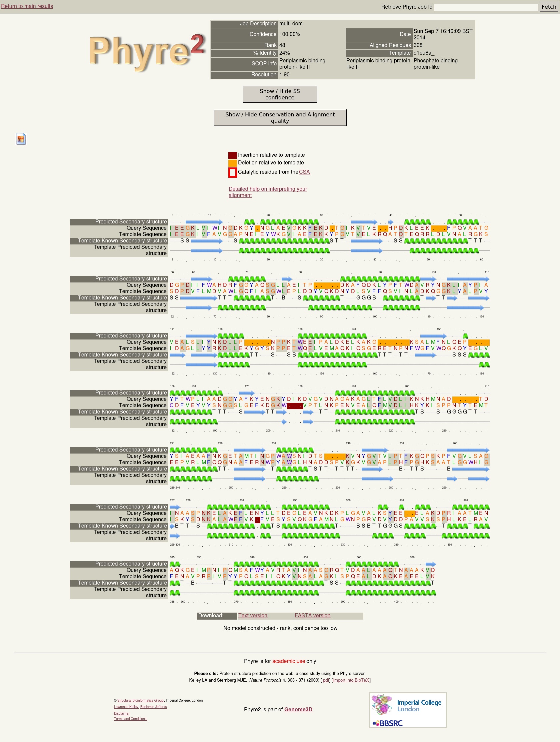The height and width of the screenshot is (742, 560).
Task: Open the Genome3D link
Action: (298, 709)
